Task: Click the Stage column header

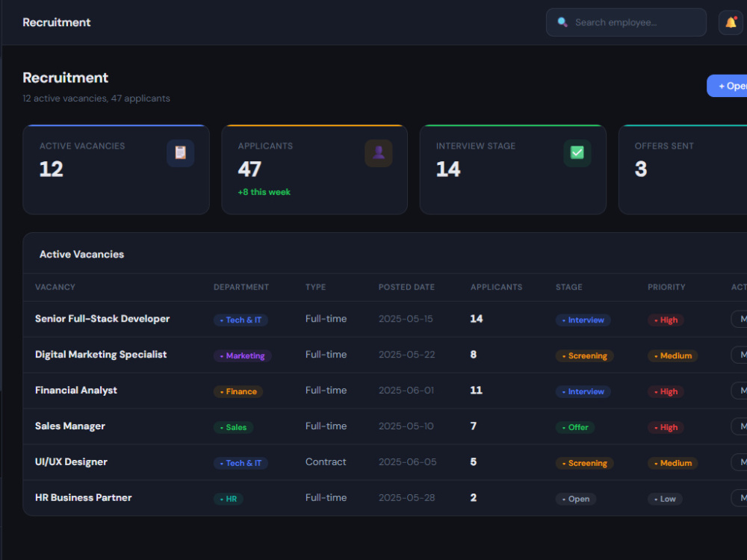Action: [568, 287]
